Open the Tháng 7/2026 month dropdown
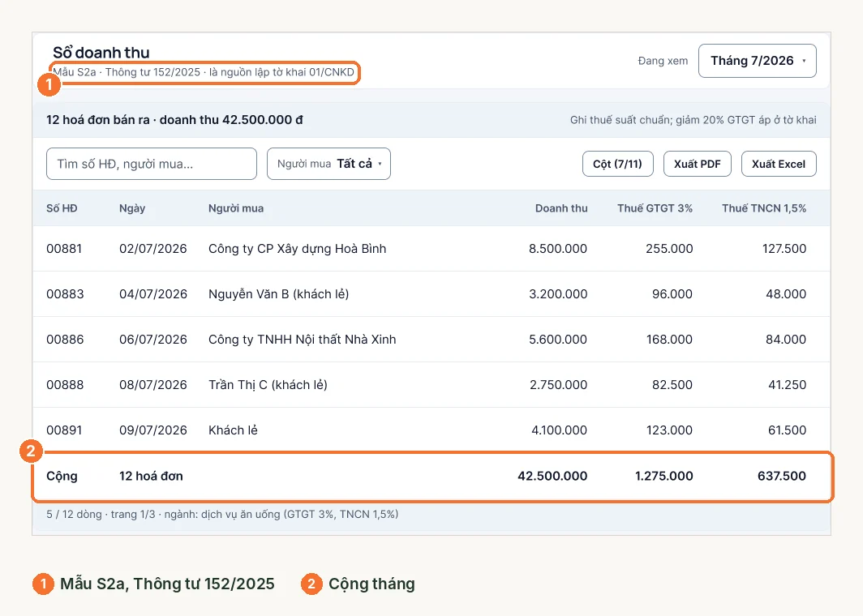The height and width of the screenshot is (616, 863). pyautogui.click(x=757, y=61)
